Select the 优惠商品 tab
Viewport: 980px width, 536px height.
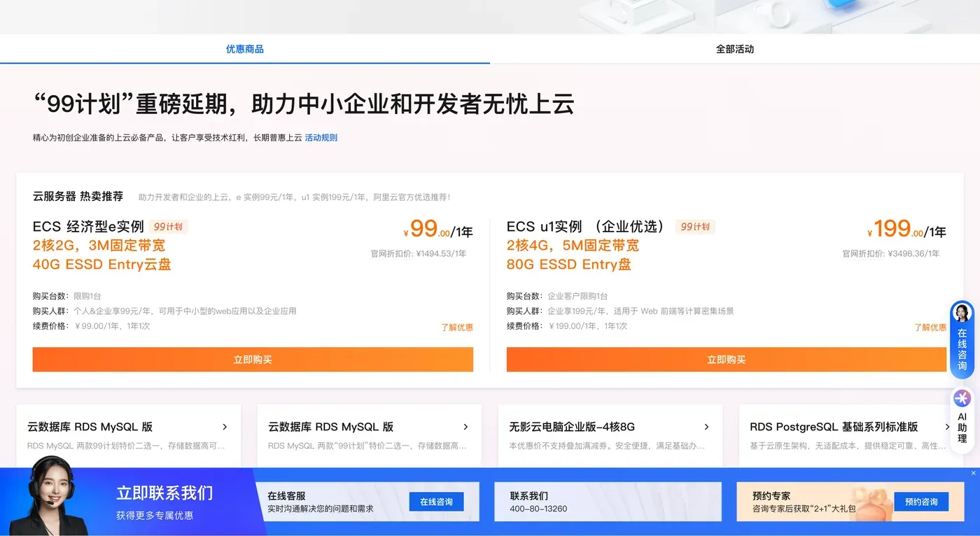[x=244, y=49]
